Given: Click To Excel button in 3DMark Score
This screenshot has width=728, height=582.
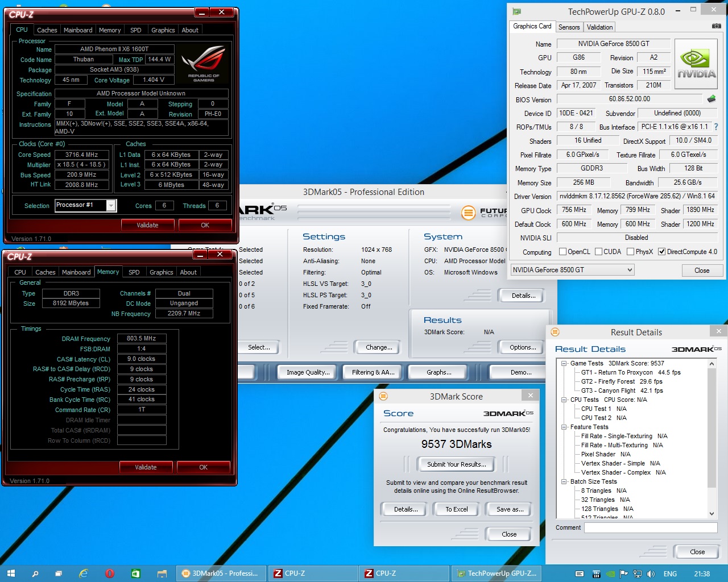Looking at the screenshot, I should click(x=457, y=509).
